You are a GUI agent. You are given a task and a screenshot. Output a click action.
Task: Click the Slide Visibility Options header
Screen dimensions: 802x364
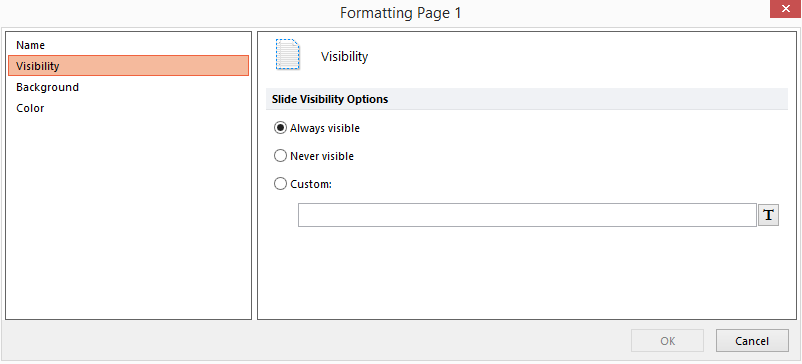point(527,99)
